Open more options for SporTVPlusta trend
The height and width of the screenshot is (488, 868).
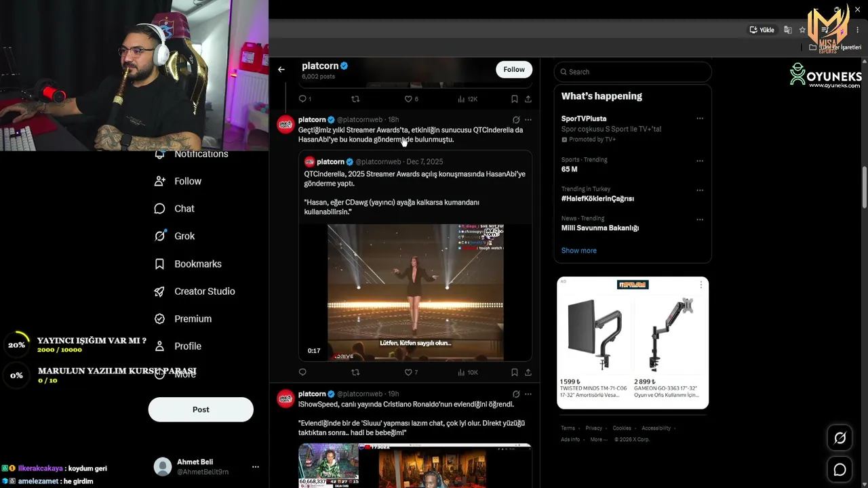click(x=700, y=119)
